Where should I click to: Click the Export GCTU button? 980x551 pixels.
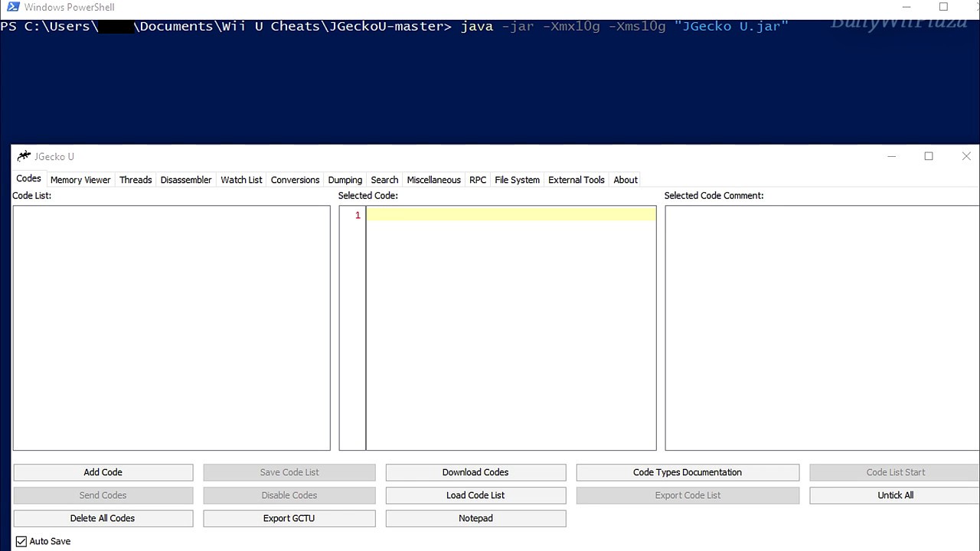click(x=289, y=518)
